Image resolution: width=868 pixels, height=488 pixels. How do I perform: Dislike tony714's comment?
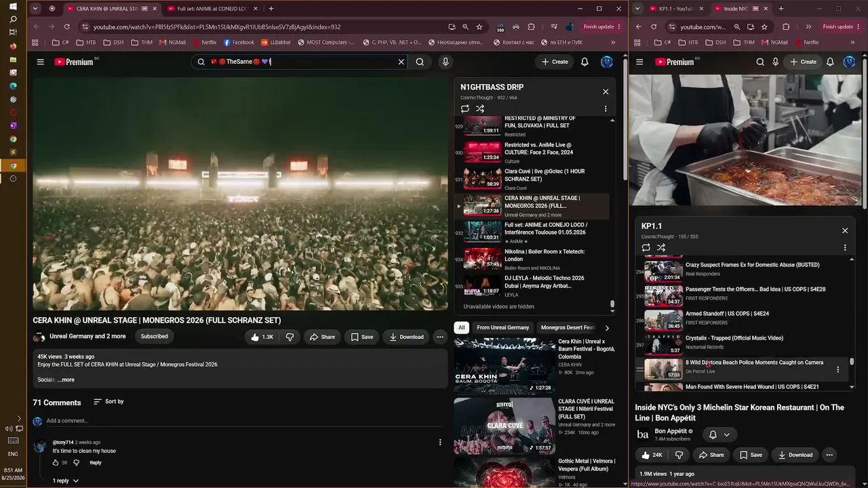(76, 463)
